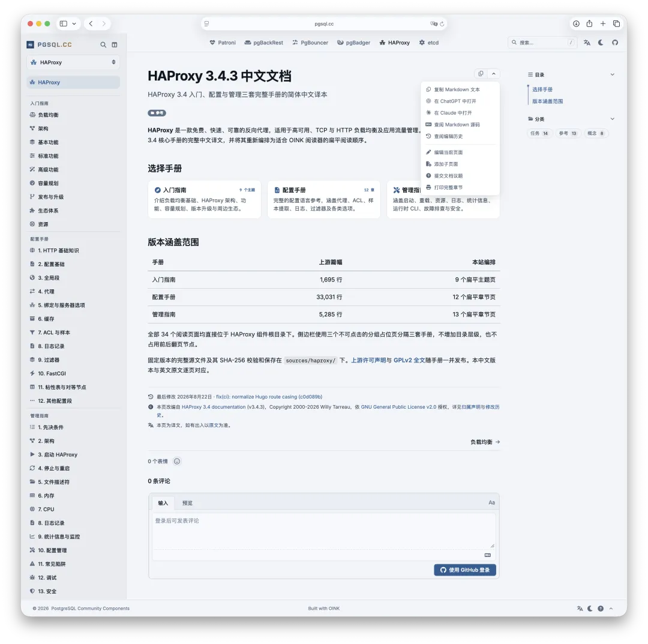Open 3. 启动 HAProxy in sidebar

[58, 455]
